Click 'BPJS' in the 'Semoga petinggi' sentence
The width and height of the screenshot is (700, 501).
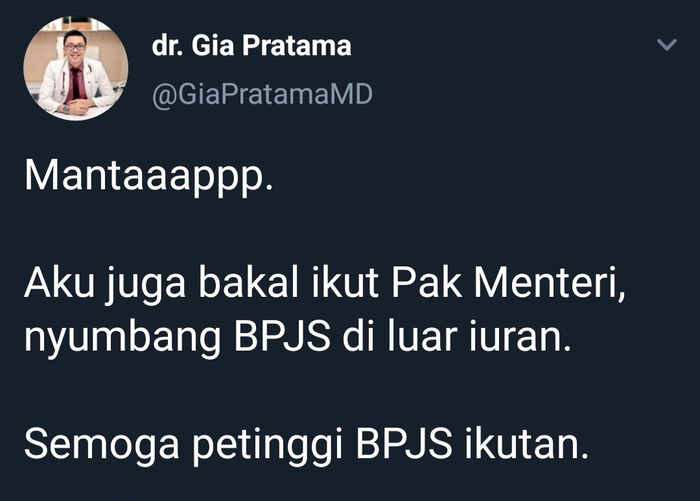coord(404,444)
